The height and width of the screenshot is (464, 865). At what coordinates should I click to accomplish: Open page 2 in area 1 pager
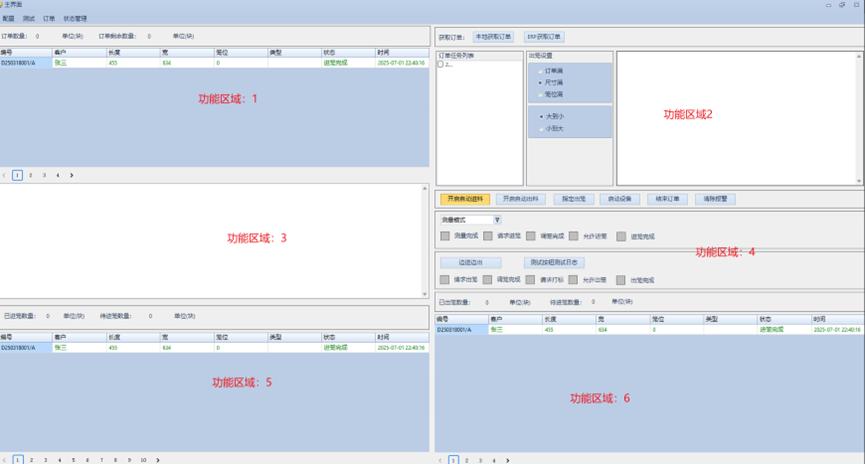(x=30, y=175)
